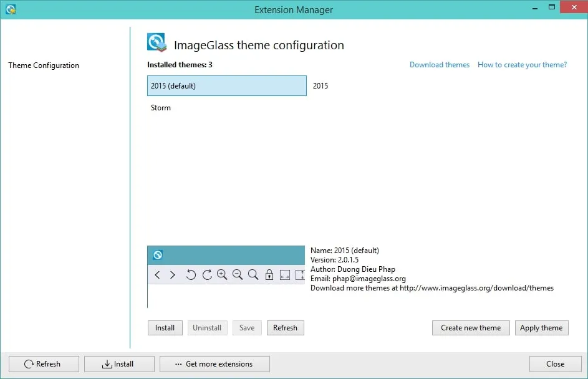Click the 'Installed themes: 3' label
The image size is (588, 379).
tap(180, 65)
